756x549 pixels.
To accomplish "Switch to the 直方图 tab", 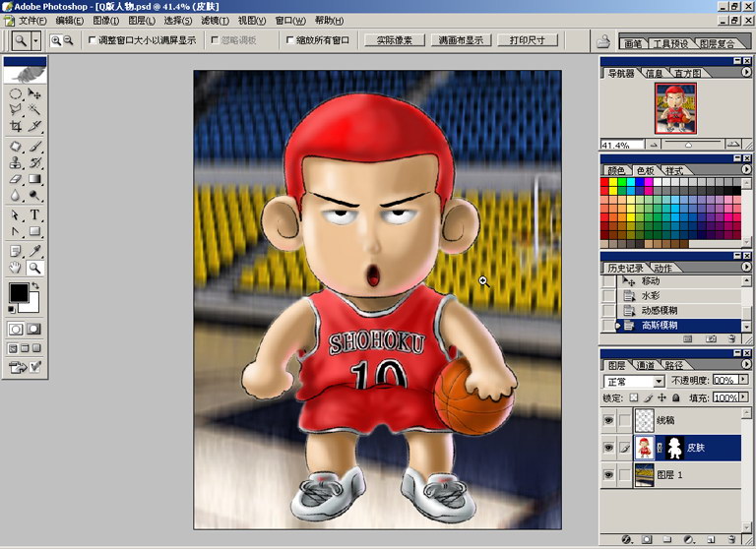I will (686, 73).
